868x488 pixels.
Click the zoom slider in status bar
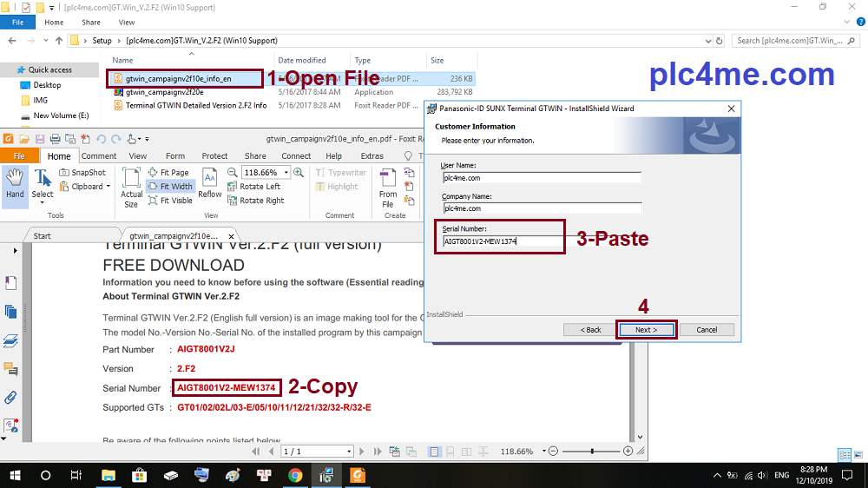tap(592, 452)
